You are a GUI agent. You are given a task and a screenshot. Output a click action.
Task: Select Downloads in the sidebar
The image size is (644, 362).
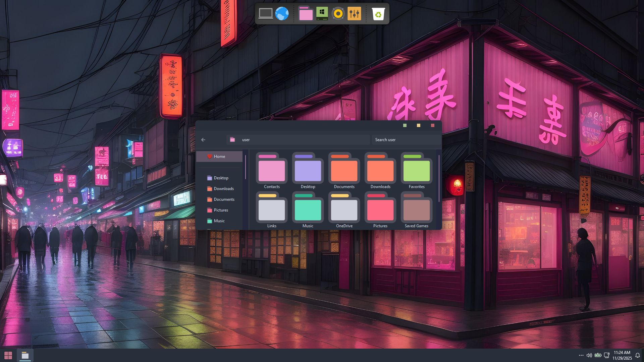click(x=223, y=189)
